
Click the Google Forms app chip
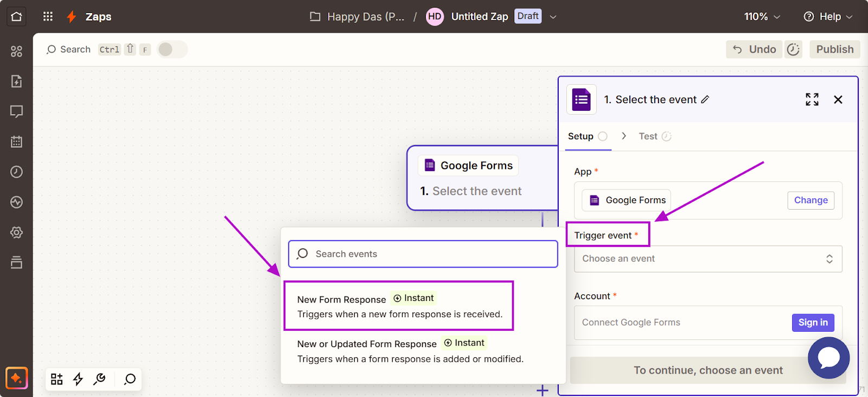pos(627,200)
